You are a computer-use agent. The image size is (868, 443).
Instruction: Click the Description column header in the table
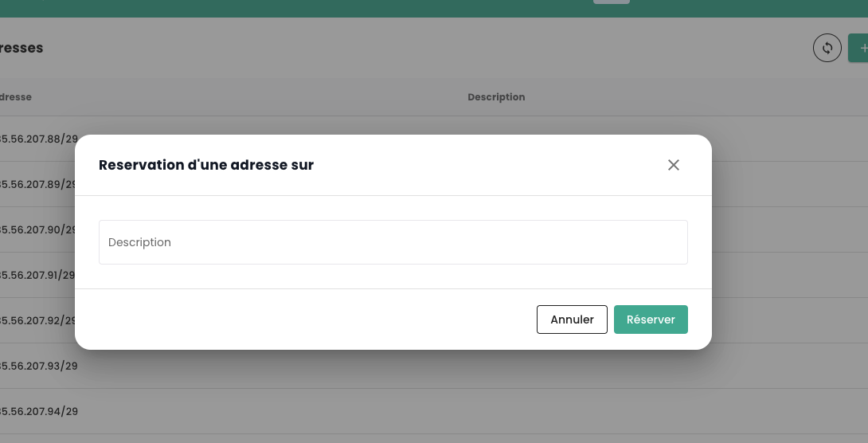pyautogui.click(x=496, y=97)
